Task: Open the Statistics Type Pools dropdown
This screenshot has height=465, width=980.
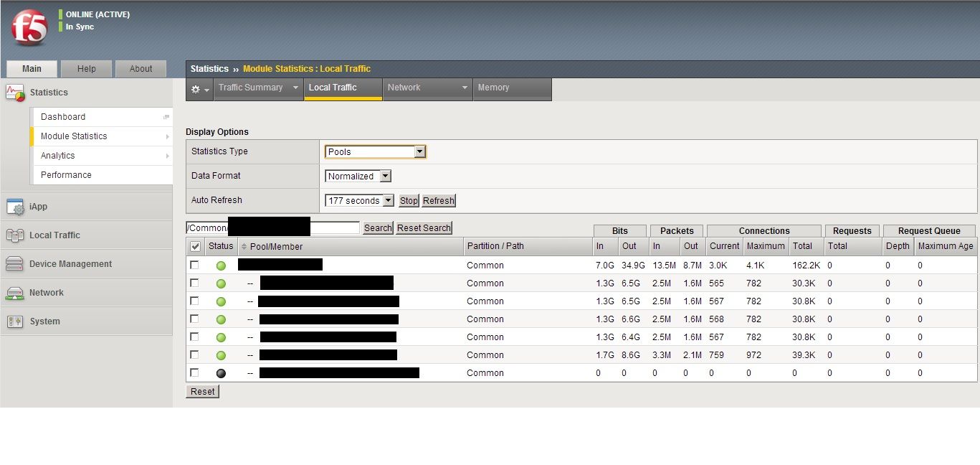Action: click(376, 151)
